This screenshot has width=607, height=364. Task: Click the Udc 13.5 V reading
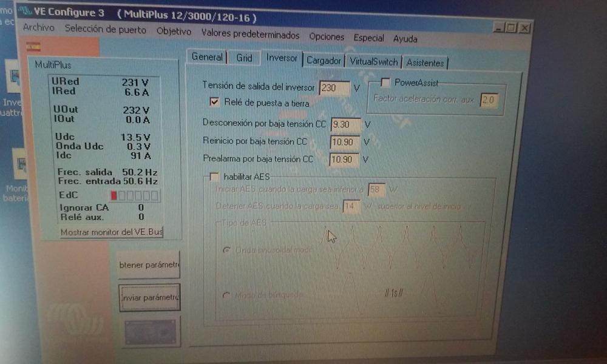click(135, 137)
